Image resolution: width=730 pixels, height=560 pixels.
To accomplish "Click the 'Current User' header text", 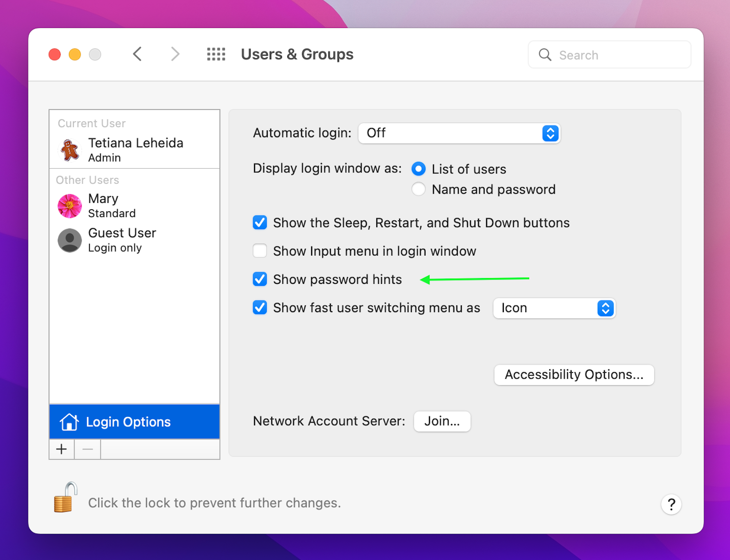I will (x=92, y=123).
